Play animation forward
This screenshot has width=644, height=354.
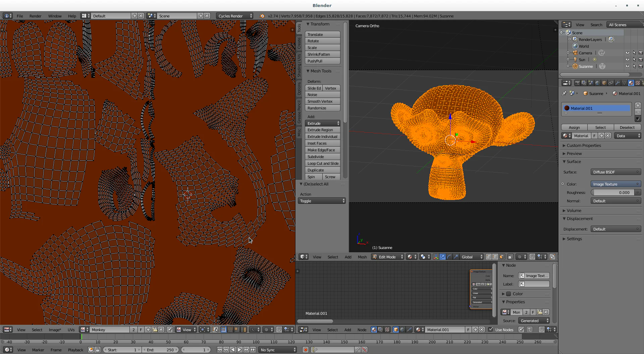(x=239, y=350)
